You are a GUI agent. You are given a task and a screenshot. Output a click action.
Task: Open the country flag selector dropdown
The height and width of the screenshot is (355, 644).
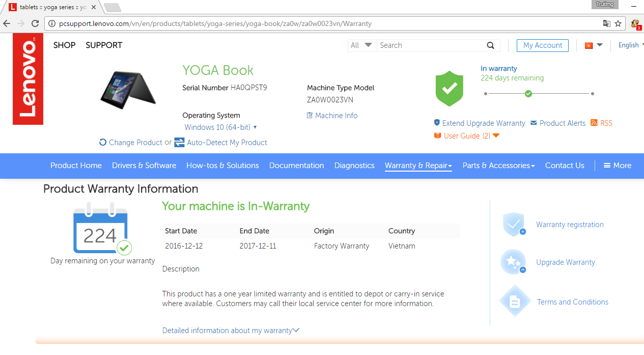click(x=594, y=45)
